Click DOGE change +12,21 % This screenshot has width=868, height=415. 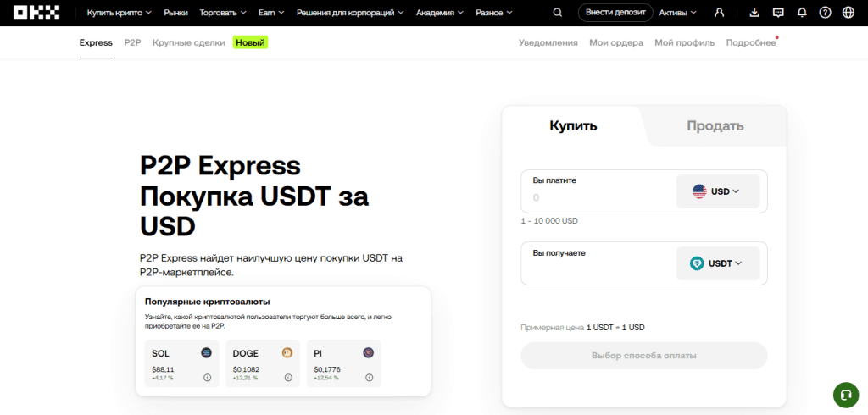click(245, 378)
